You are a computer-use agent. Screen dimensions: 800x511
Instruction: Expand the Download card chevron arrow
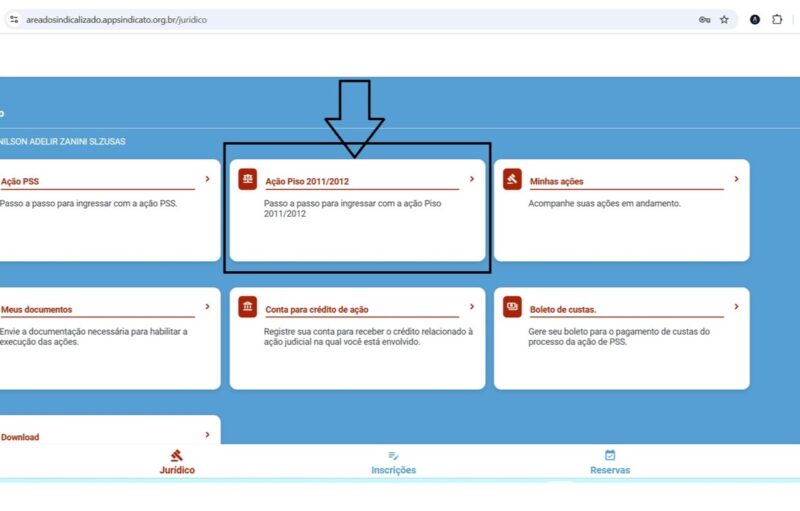(207, 435)
